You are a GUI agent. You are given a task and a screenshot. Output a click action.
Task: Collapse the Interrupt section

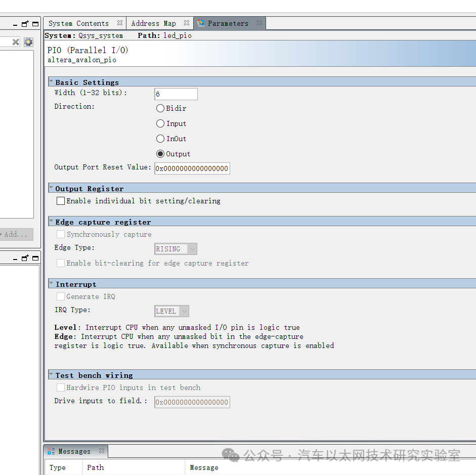pyautogui.click(x=51, y=283)
